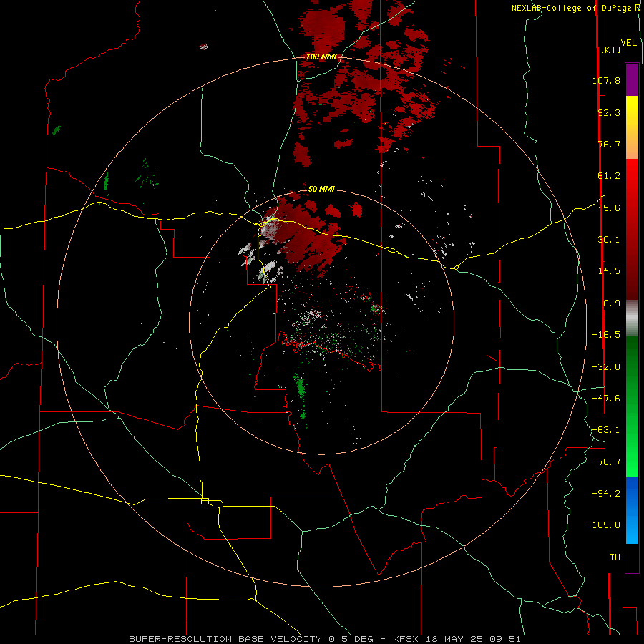
Task: Click the 50 NMI range ring label
Action: (x=321, y=189)
